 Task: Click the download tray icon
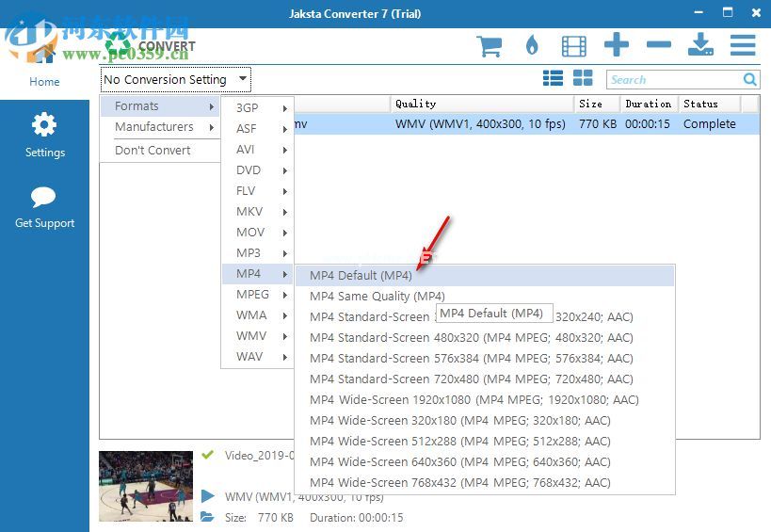pyautogui.click(x=700, y=45)
